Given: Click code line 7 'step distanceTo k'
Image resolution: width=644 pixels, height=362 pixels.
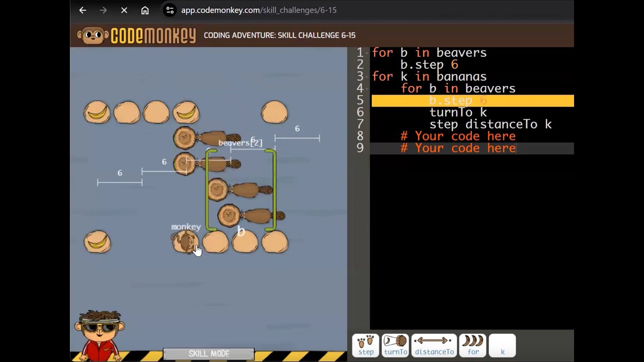Looking at the screenshot, I should pyautogui.click(x=491, y=124).
